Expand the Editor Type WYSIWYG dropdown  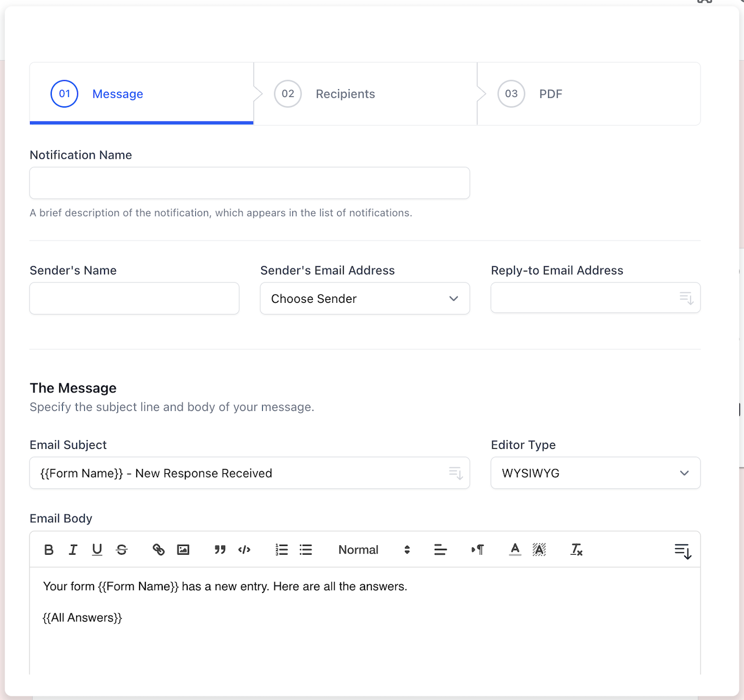pyautogui.click(x=595, y=473)
